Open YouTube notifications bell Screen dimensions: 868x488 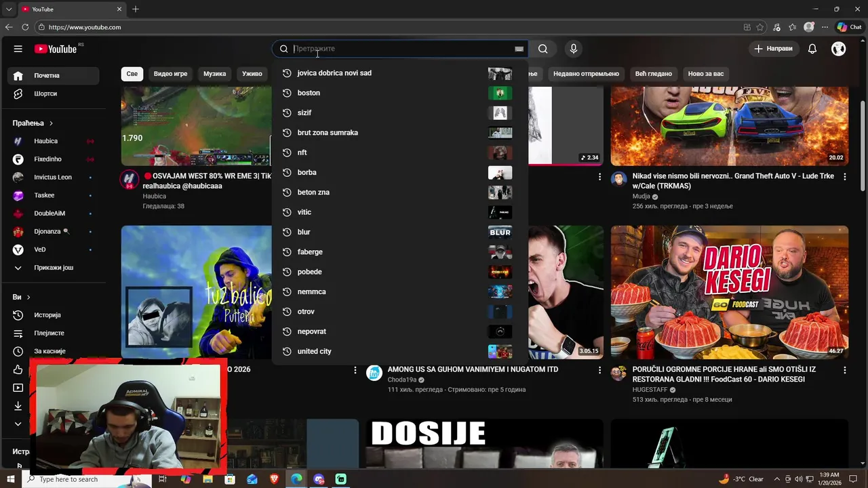point(812,49)
